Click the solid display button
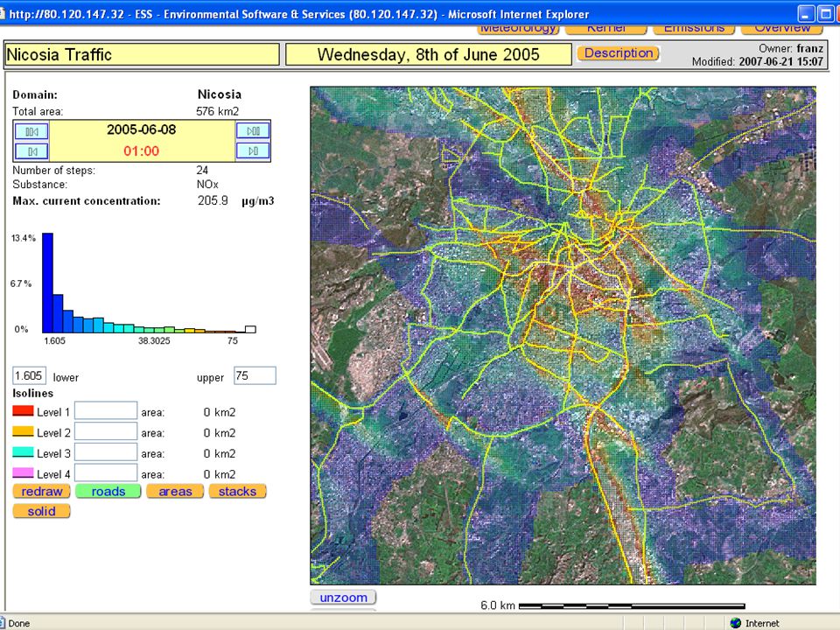Screen dimensions: 840x630 (41, 511)
